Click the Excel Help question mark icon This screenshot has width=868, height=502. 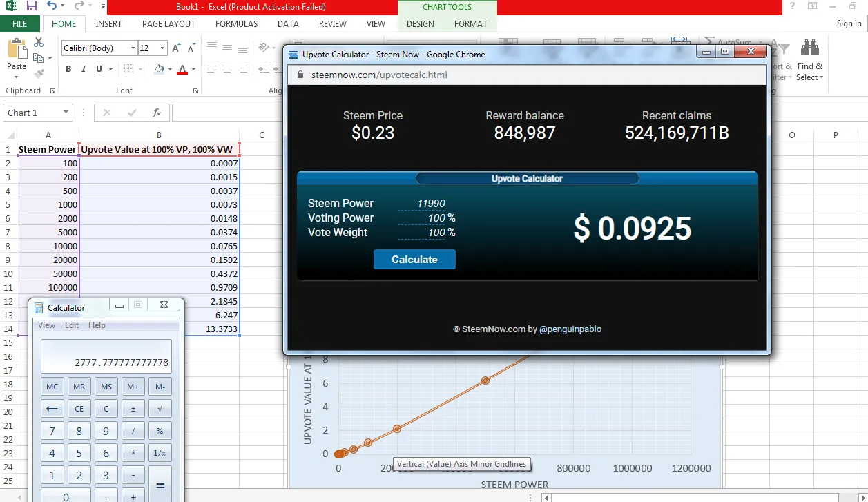click(x=792, y=6)
